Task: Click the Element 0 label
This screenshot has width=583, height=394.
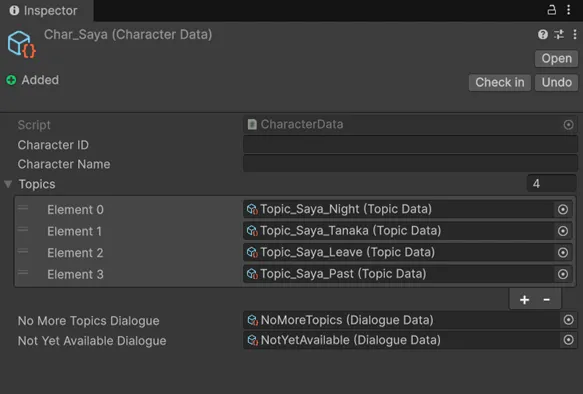Action: coord(75,210)
